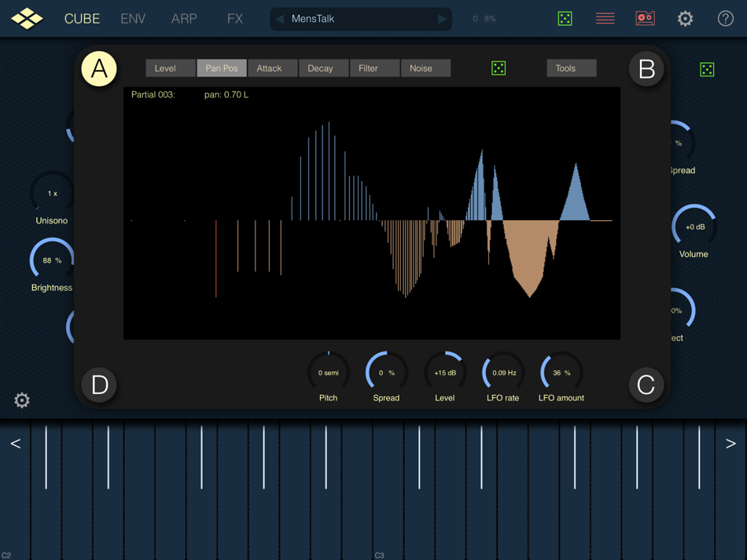Open the MensTalk preset selector
Screen dimensions: 747x560
(x=360, y=18)
